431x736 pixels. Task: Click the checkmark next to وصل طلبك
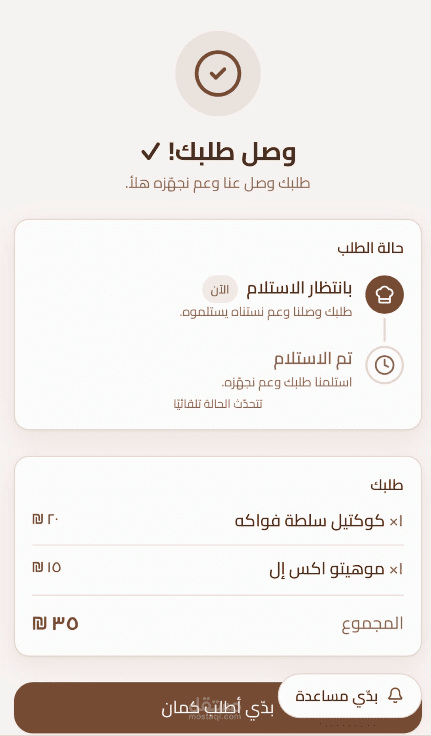pos(150,152)
